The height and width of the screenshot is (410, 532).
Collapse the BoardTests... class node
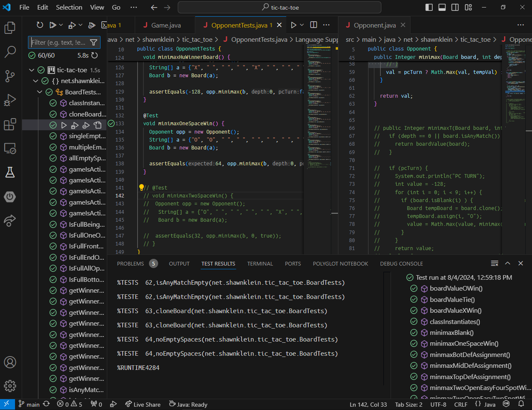[x=40, y=92]
